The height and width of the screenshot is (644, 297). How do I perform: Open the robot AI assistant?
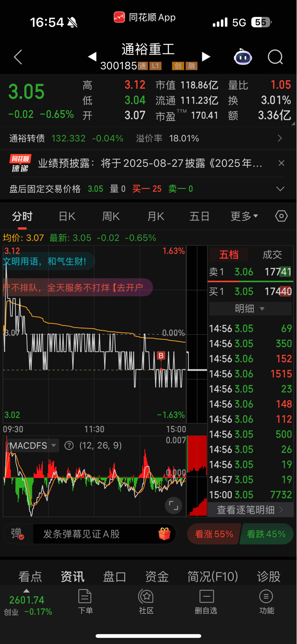243,57
